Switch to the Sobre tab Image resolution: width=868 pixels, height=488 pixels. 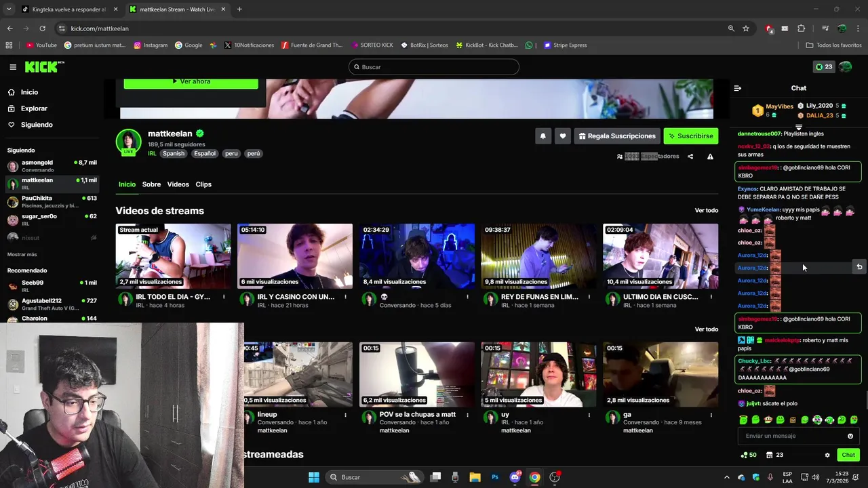pos(151,184)
